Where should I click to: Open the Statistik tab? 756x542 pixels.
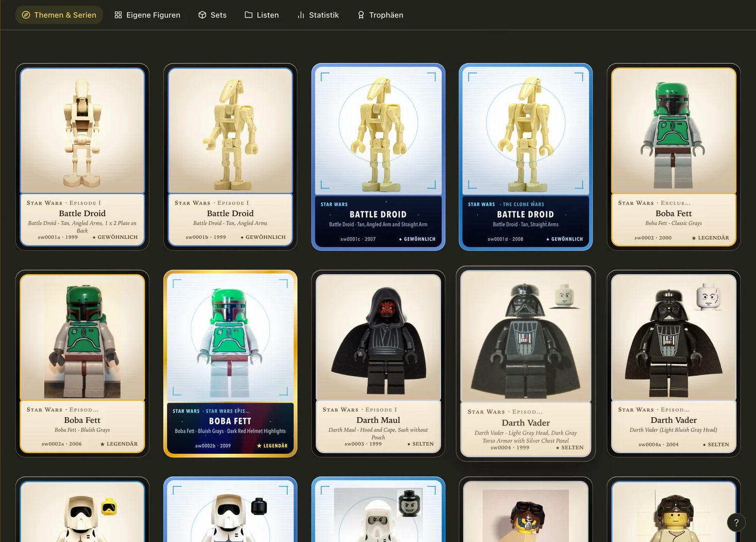click(x=318, y=15)
